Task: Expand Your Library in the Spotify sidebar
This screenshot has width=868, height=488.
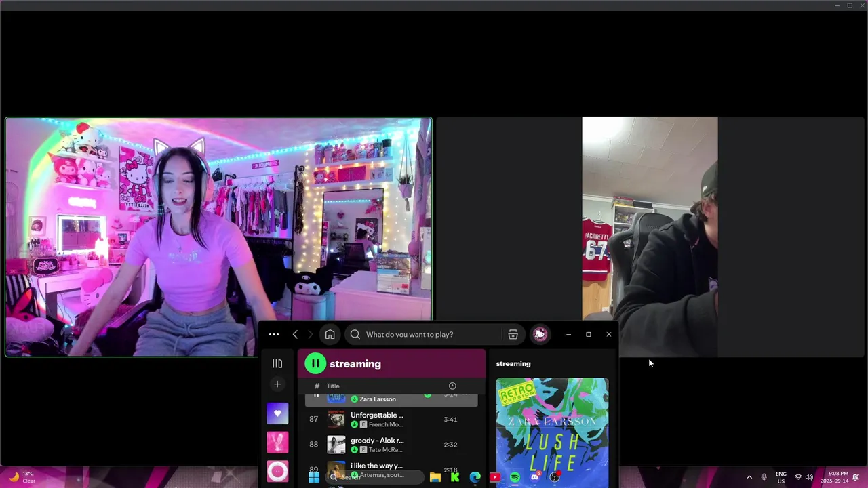Action: pyautogui.click(x=277, y=363)
